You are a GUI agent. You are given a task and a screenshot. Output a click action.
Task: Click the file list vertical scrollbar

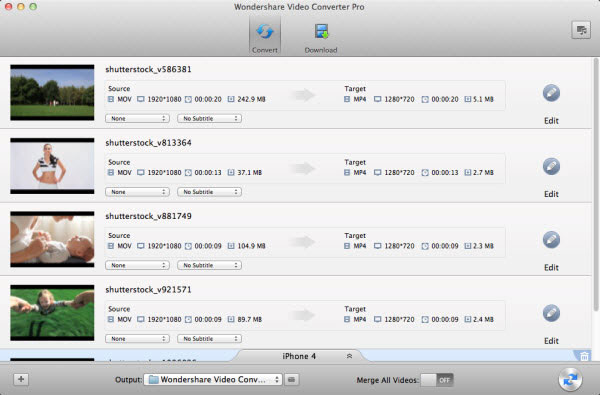[x=595, y=184]
